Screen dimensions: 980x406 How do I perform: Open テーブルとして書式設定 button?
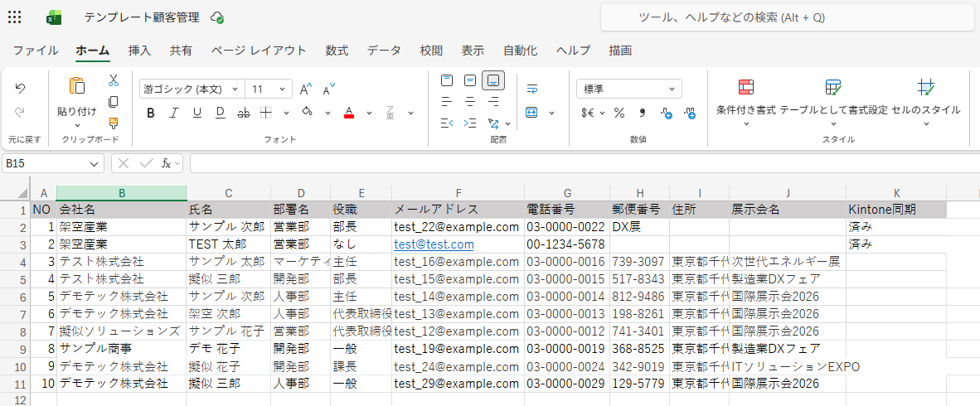833,103
